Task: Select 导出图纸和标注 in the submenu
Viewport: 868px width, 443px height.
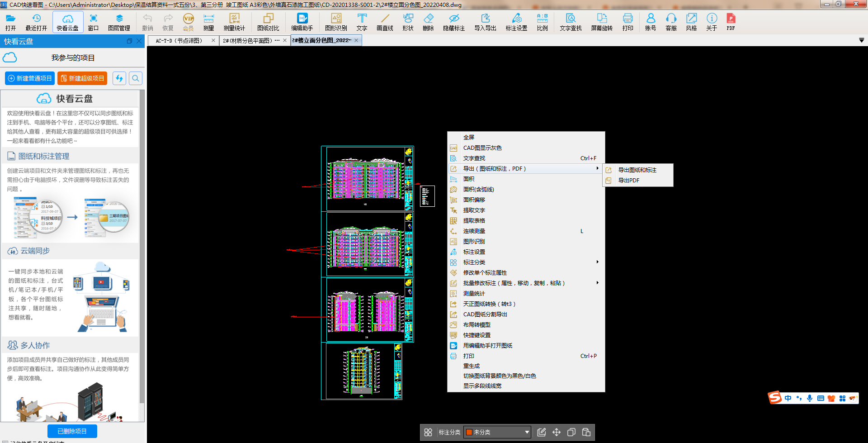Action: pos(638,170)
